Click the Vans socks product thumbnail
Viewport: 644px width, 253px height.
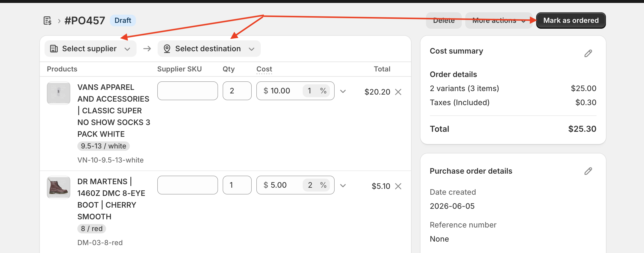(x=59, y=93)
